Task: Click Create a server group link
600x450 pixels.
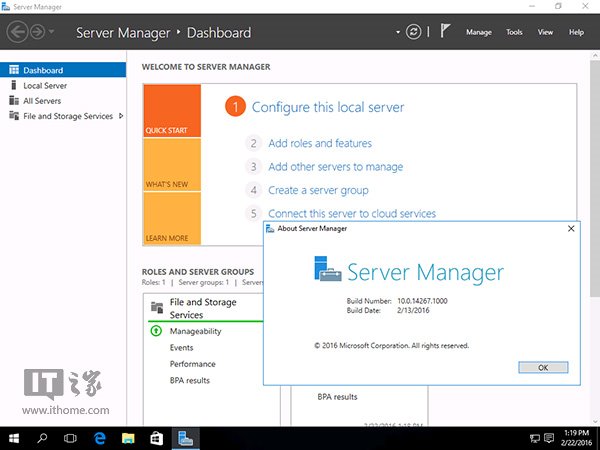Action: (x=318, y=190)
